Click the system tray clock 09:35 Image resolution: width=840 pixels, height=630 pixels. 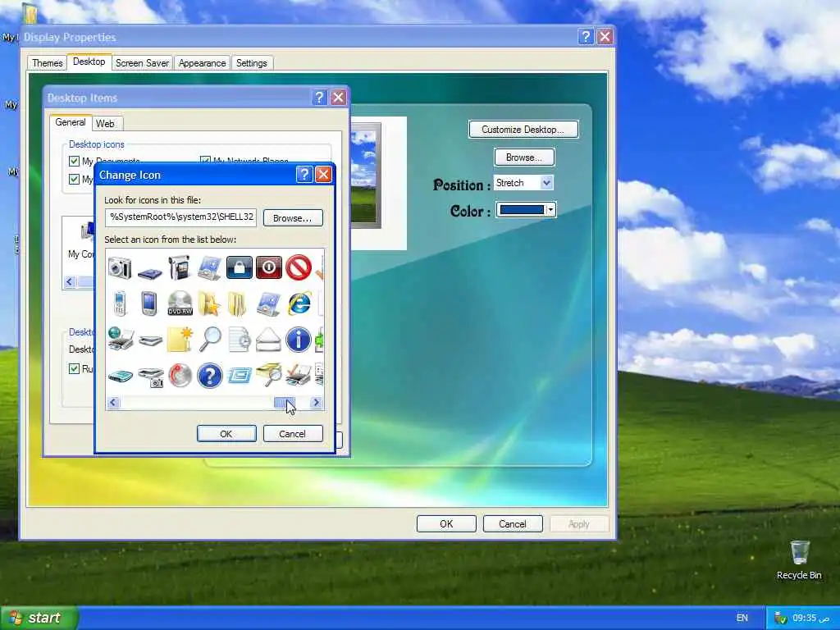(811, 618)
